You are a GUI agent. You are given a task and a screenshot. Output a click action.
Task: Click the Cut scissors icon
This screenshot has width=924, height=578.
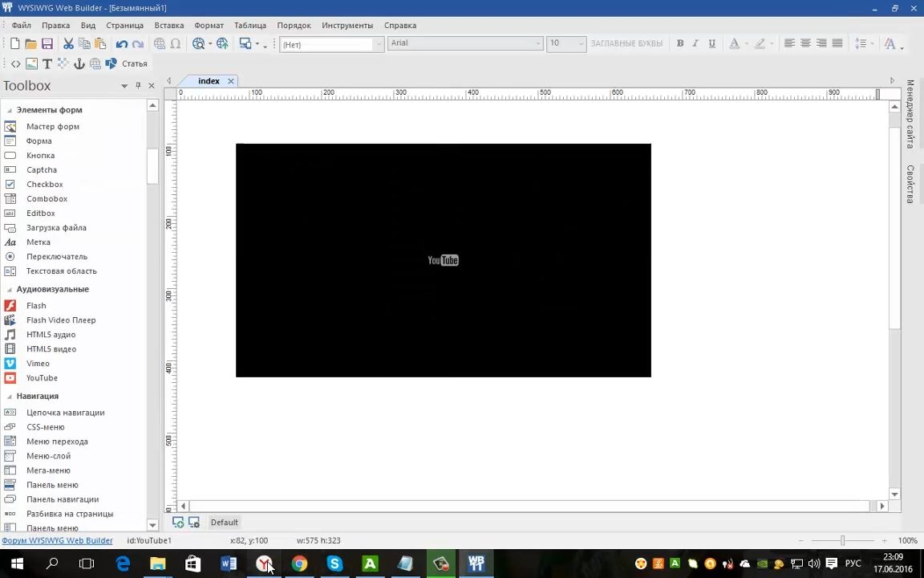tap(68, 43)
